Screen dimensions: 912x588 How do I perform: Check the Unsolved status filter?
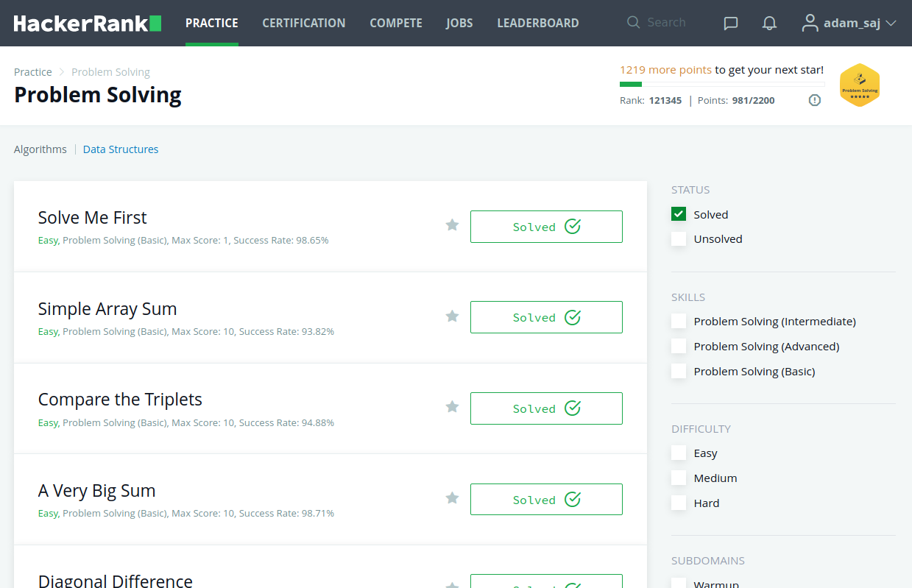(x=679, y=239)
